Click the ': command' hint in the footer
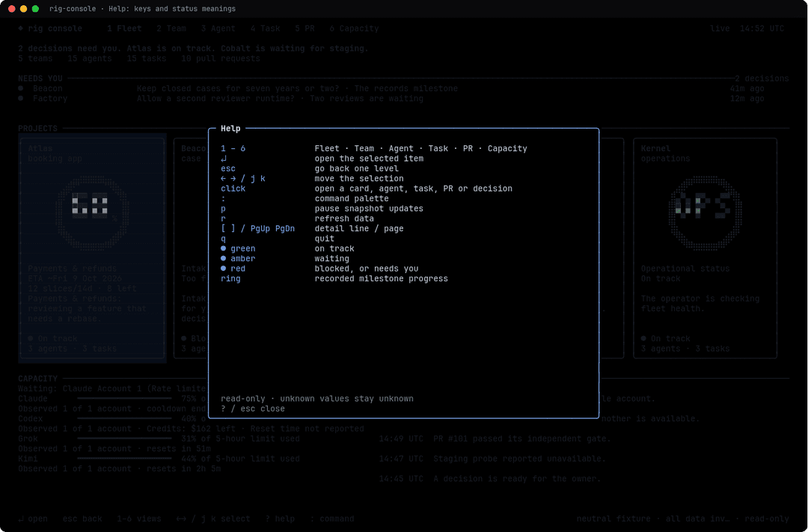Image resolution: width=808 pixels, height=532 pixels. pos(332,519)
